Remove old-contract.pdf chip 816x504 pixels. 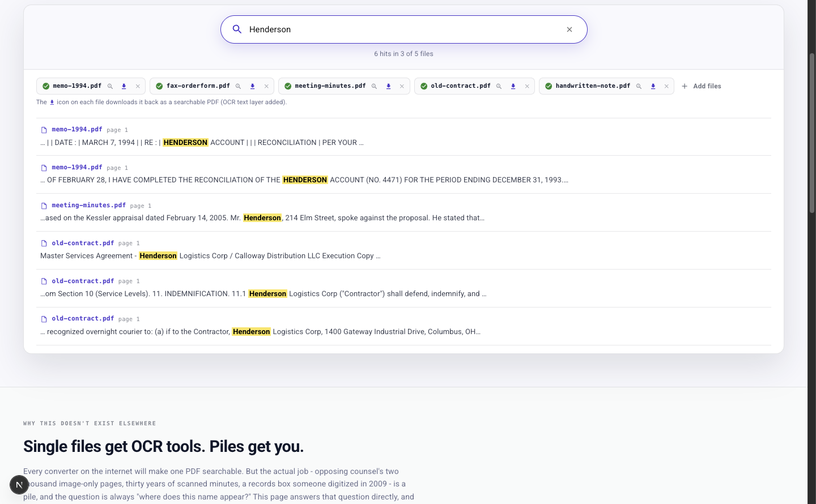(x=527, y=86)
